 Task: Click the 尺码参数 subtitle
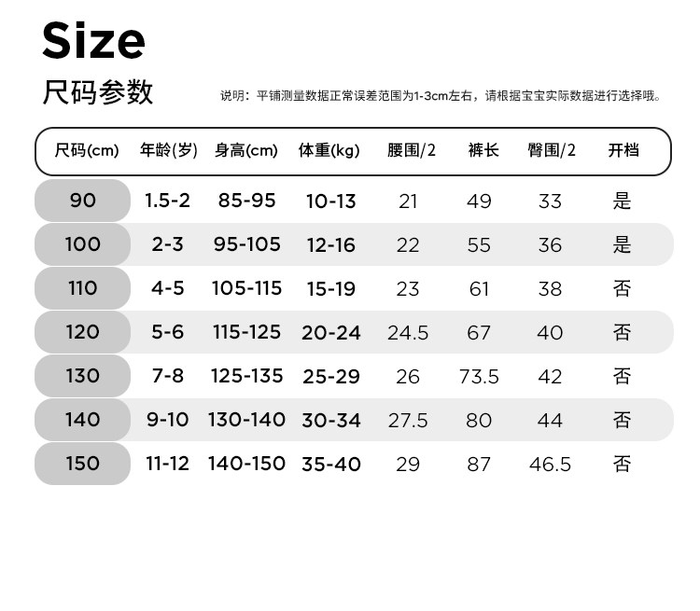point(98,92)
